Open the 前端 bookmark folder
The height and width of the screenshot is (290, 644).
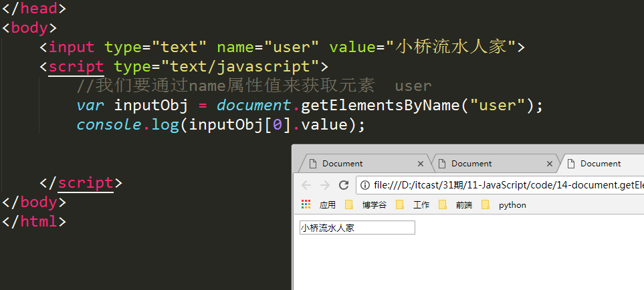[x=455, y=204]
